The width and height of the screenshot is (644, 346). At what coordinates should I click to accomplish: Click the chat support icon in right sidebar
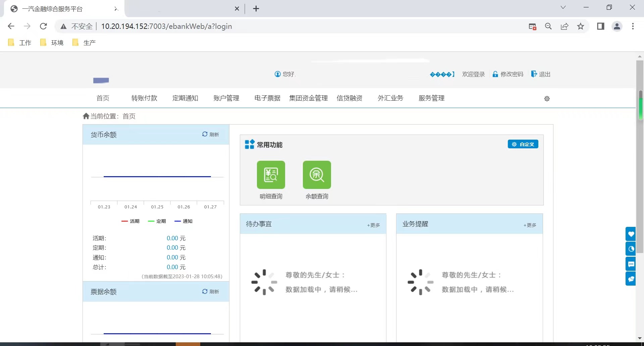pyautogui.click(x=631, y=279)
